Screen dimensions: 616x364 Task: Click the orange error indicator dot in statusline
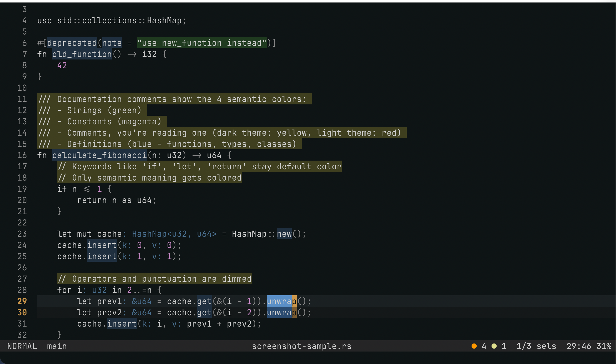click(474, 346)
